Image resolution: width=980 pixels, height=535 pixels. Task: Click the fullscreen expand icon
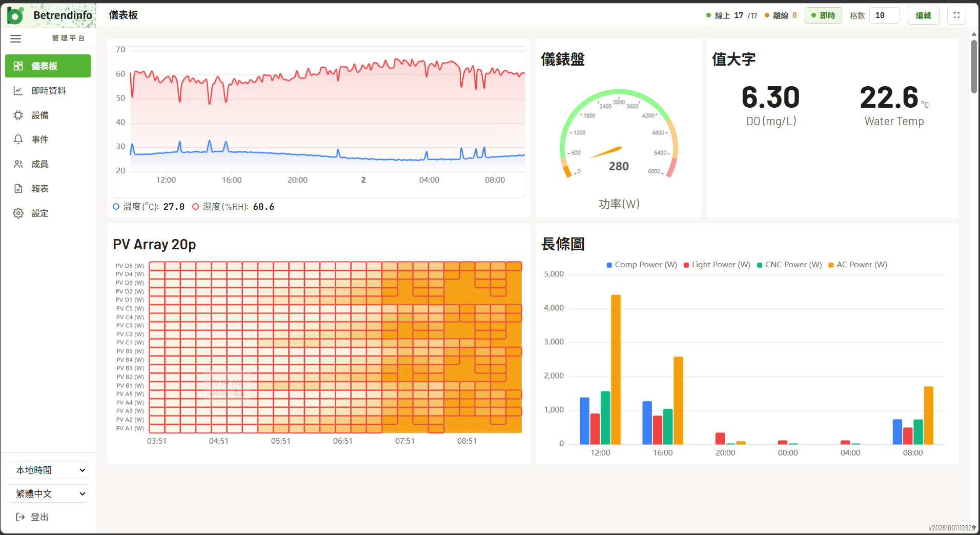(956, 15)
